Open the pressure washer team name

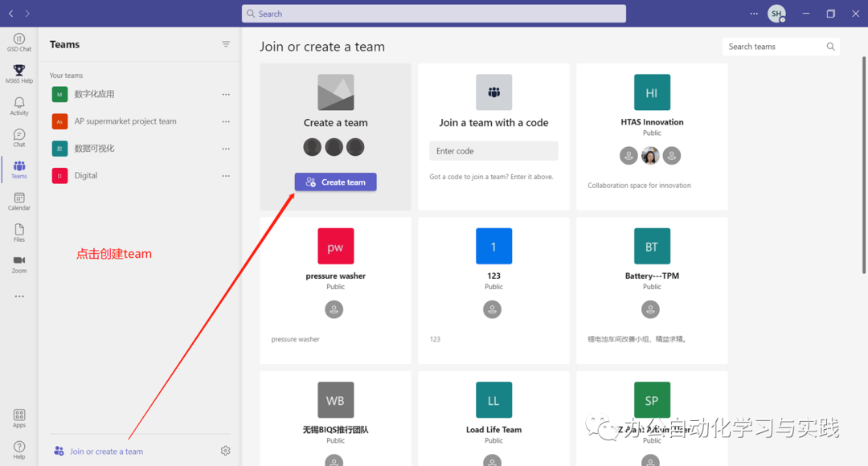tap(335, 276)
